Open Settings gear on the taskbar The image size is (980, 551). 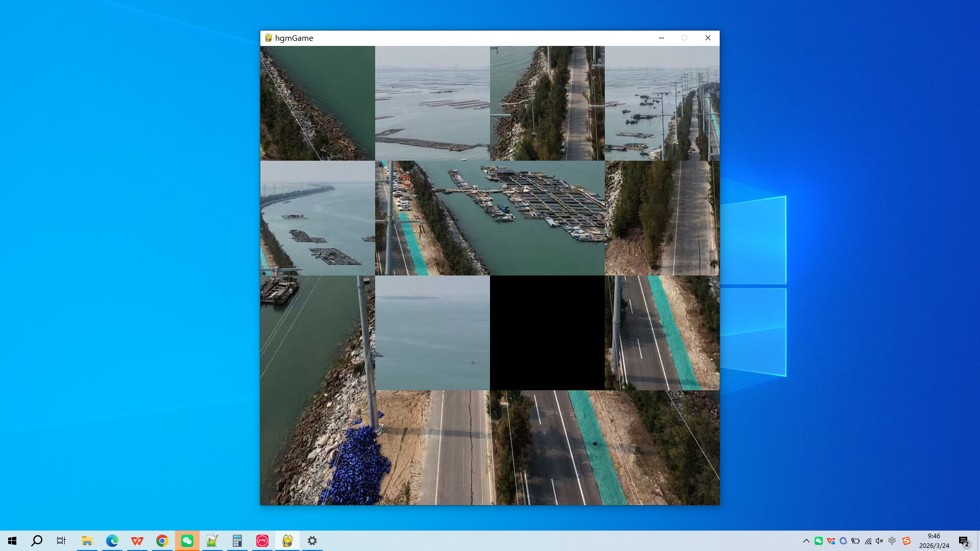click(x=312, y=541)
